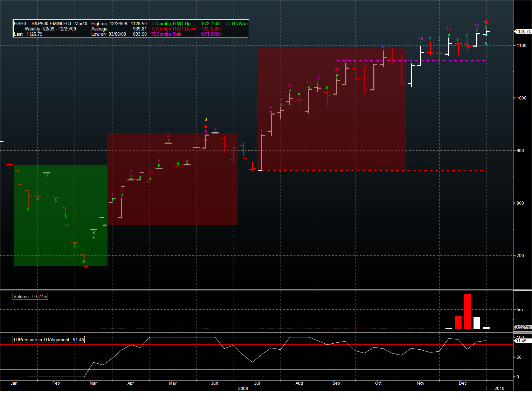Screen dimensions: 532x398
Task: Click the TD D-Wave label
Action: coord(236,24)
